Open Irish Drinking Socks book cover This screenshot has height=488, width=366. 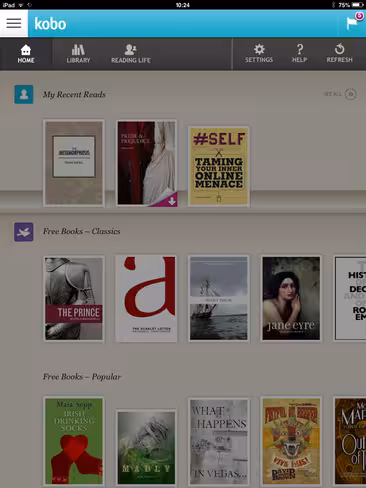pos(74,441)
